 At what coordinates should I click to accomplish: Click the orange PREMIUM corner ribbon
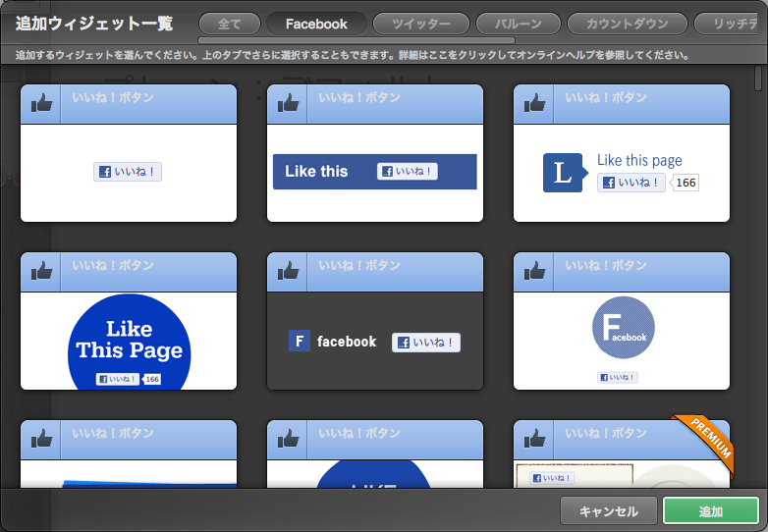click(x=705, y=445)
